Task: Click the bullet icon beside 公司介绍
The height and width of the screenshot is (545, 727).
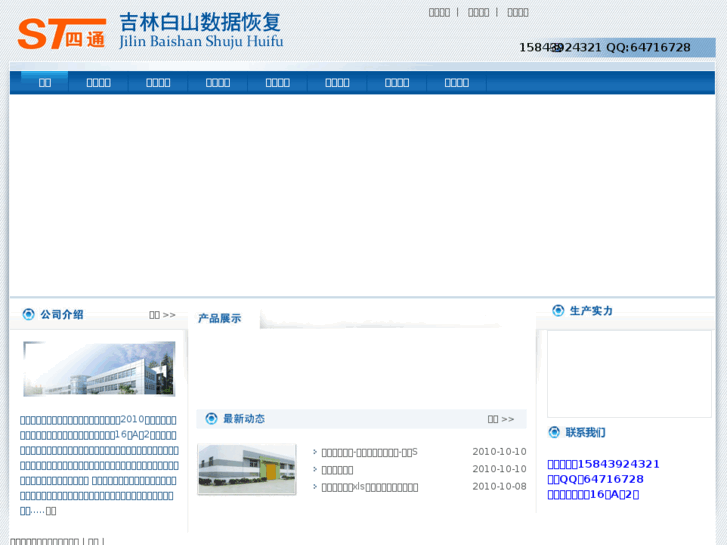Action: pyautogui.click(x=28, y=314)
